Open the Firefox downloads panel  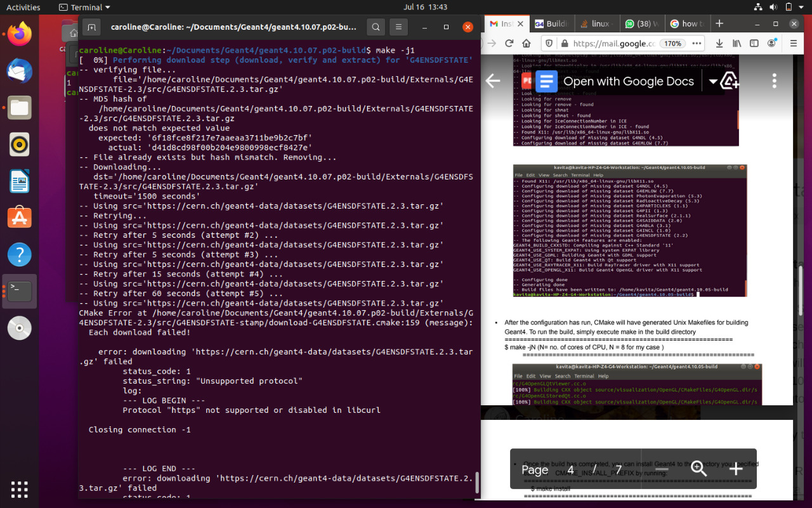719,44
